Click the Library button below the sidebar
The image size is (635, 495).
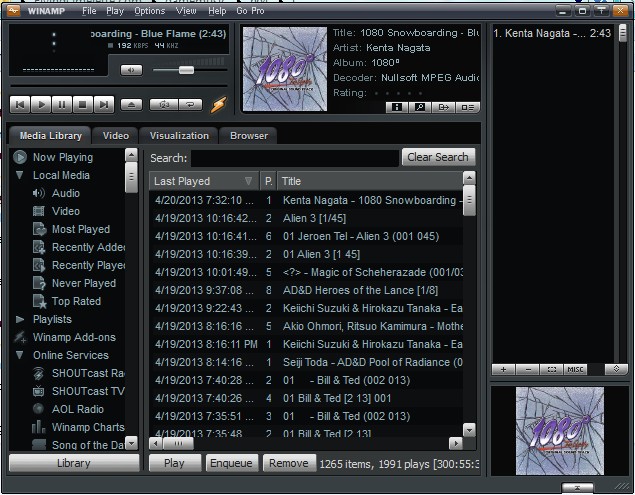coord(74,463)
